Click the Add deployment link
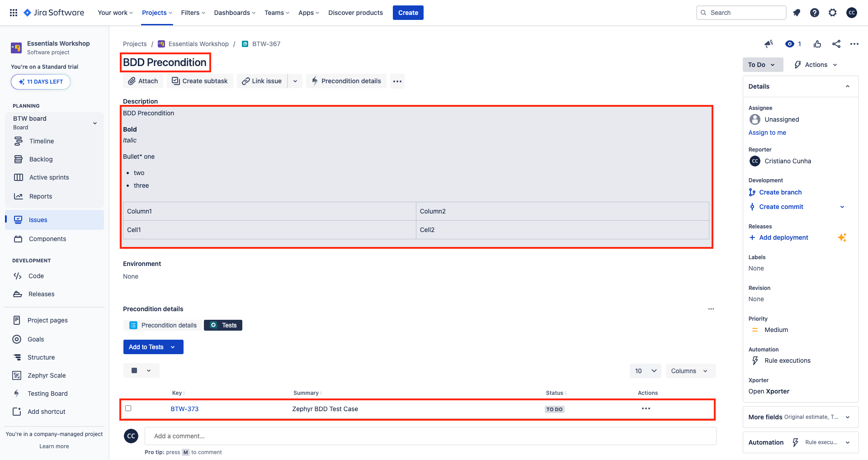This screenshot has height=460, width=868. [x=783, y=237]
